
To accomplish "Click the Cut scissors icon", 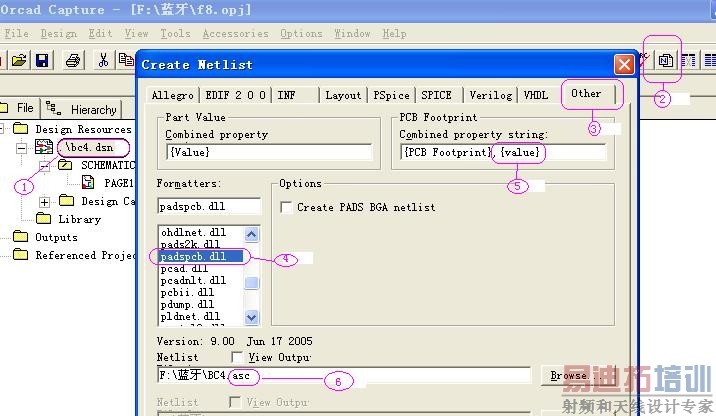I will point(104,60).
